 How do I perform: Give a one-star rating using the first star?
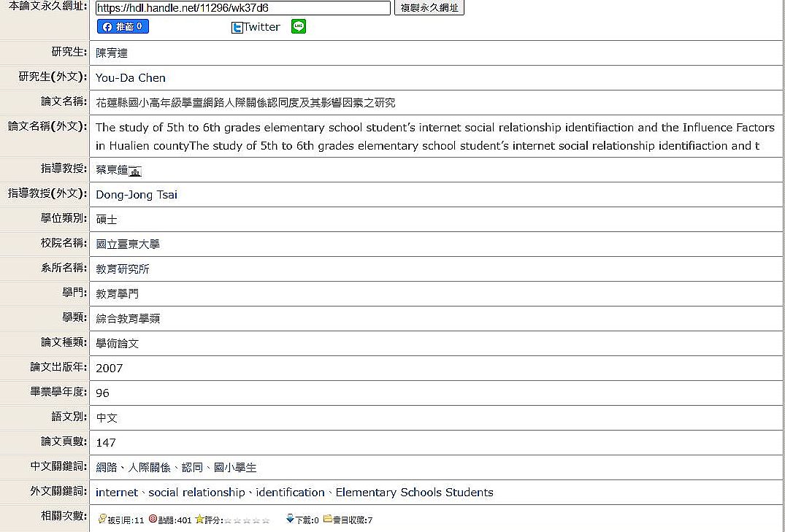tap(228, 520)
